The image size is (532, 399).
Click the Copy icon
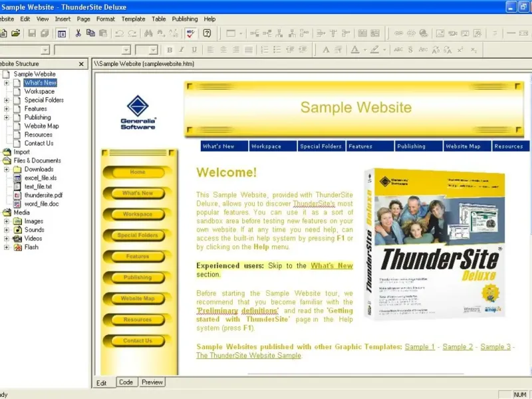coord(90,33)
